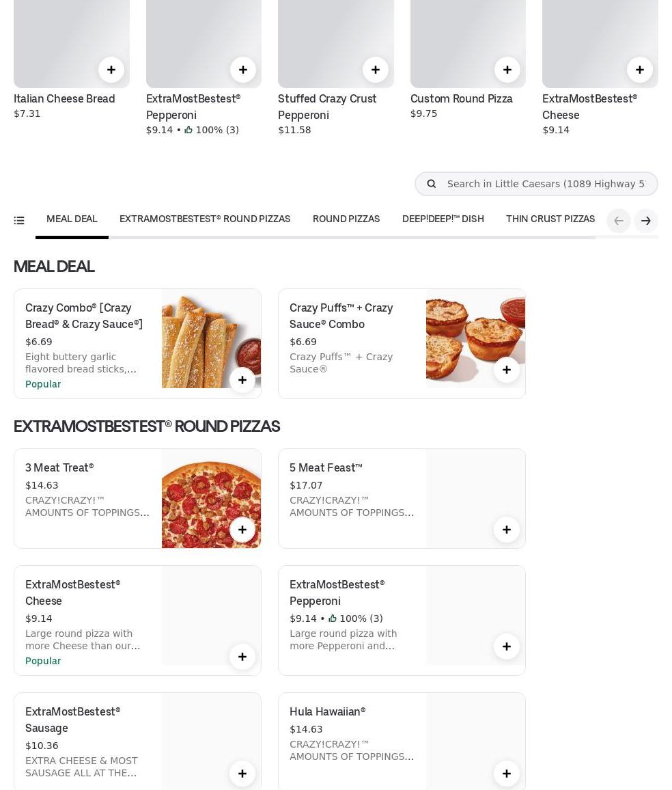Open ExtraMostBestest Cheese in the menu list
This screenshot has height=790, width=672.
pyautogui.click(x=72, y=592)
